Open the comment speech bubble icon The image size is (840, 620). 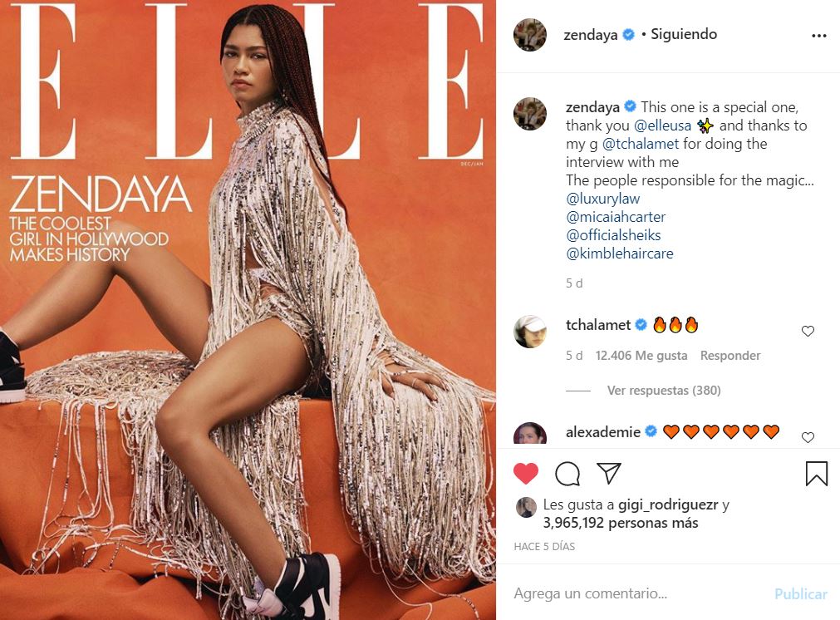tap(567, 473)
